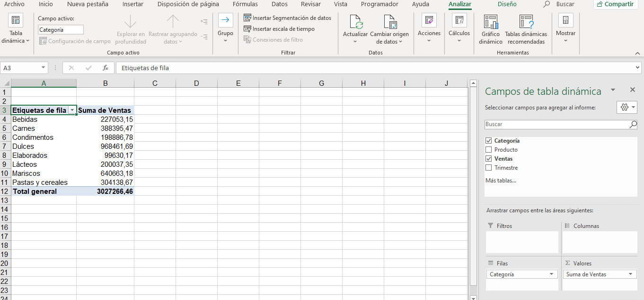This screenshot has height=300, width=644.
Task: Click the Gráfico dinámico icon
Action: [x=490, y=22]
